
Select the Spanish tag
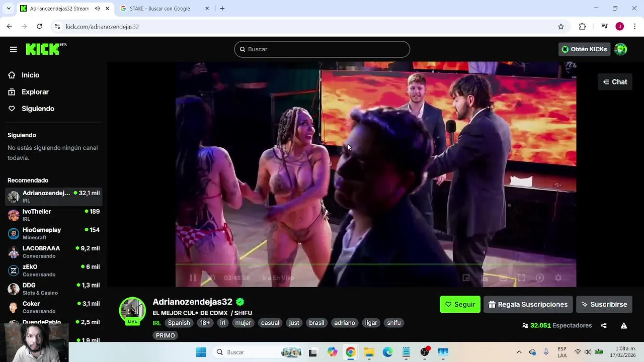click(x=179, y=323)
